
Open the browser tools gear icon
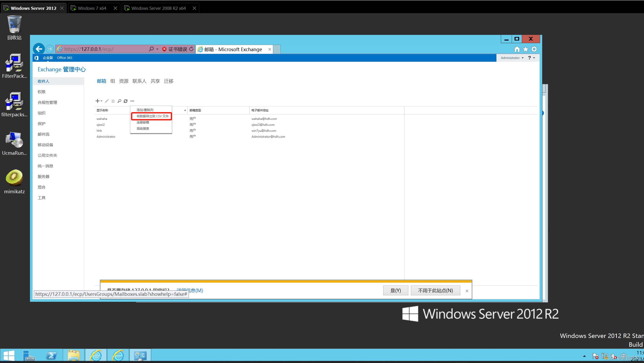(534, 49)
